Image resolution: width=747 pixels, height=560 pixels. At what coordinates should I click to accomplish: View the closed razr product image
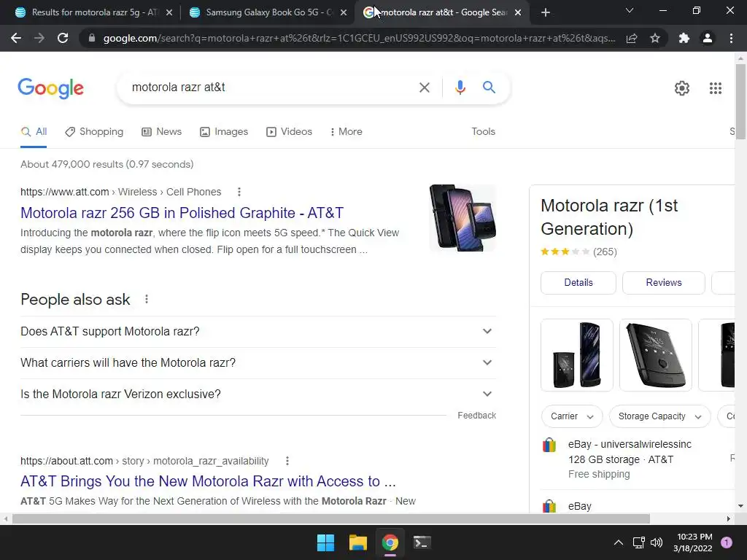[656, 355]
